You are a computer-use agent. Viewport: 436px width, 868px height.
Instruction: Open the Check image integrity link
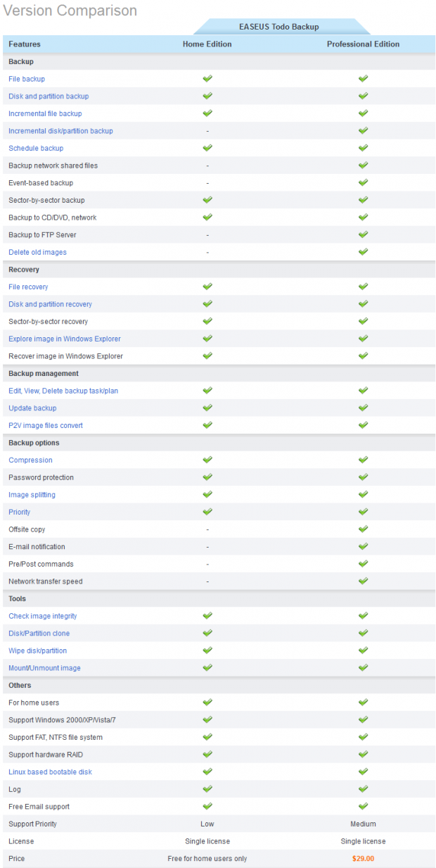click(43, 616)
